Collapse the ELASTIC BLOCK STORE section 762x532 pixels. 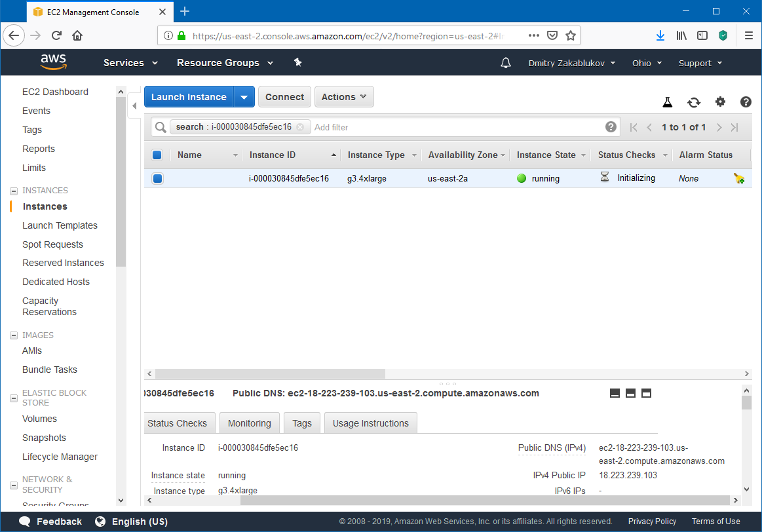[x=14, y=398]
